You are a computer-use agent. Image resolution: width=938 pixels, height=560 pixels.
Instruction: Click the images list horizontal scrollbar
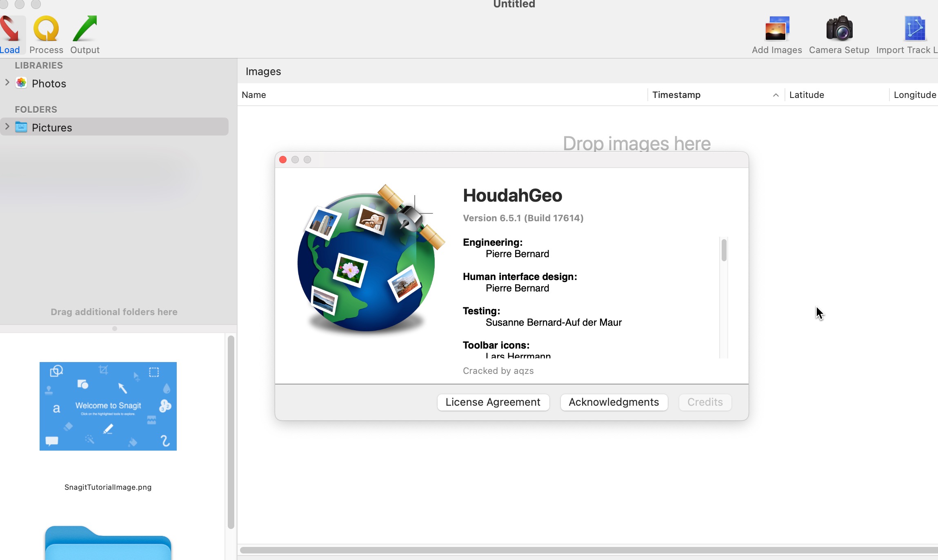589,550
